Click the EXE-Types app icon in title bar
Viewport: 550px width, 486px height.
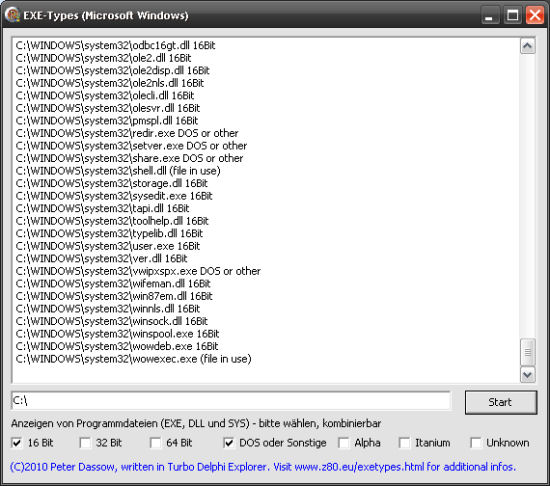[x=12, y=15]
